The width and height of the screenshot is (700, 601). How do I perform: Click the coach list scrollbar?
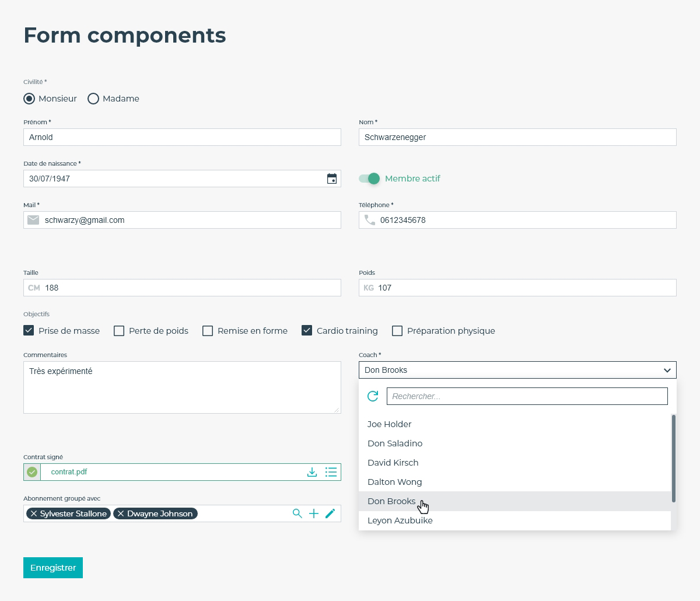coord(673,458)
